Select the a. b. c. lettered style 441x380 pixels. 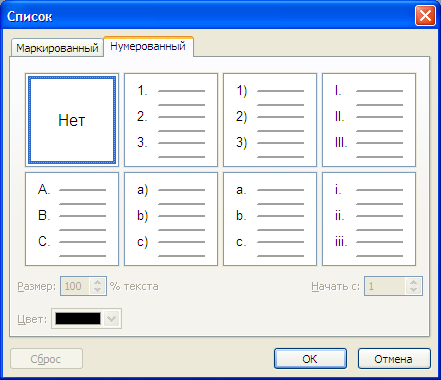click(270, 219)
